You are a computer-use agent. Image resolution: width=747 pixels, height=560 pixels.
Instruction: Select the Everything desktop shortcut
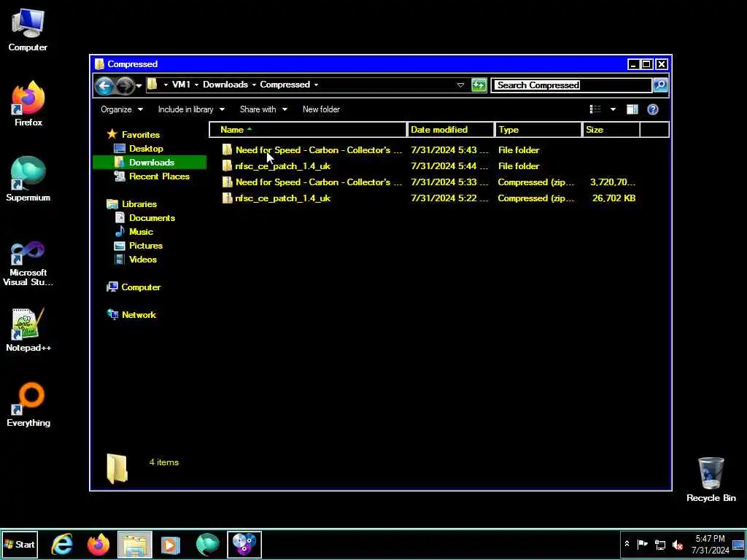[x=28, y=405]
